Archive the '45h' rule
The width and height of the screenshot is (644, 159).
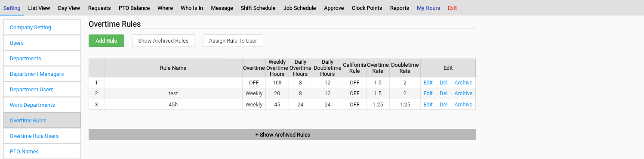[463, 105]
